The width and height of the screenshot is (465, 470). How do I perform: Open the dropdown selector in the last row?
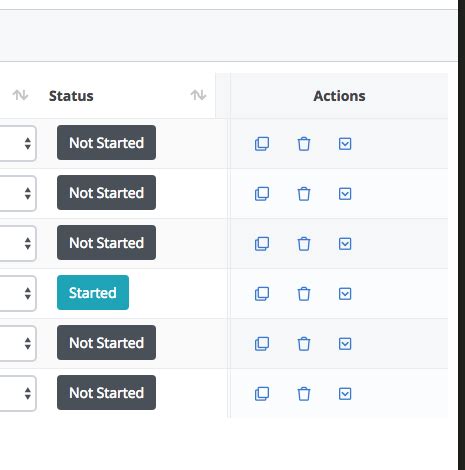tap(18, 393)
